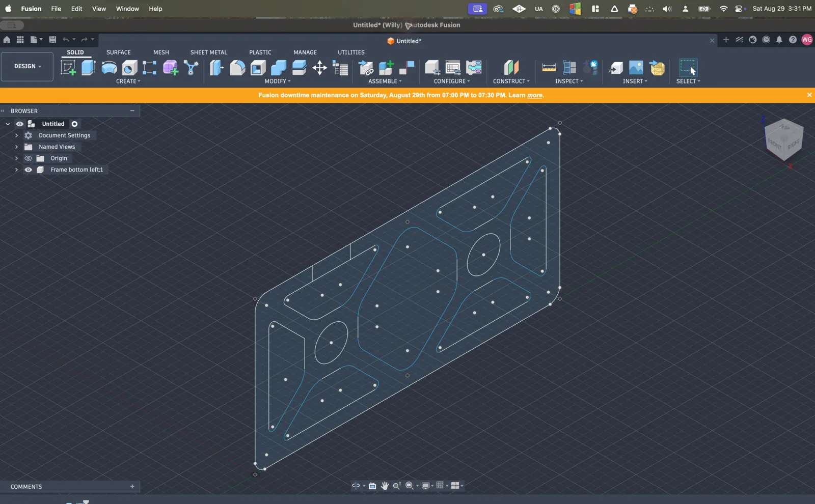Open the Display Settings dropdown
Image resolution: width=815 pixels, height=504 pixels.
pos(427,486)
